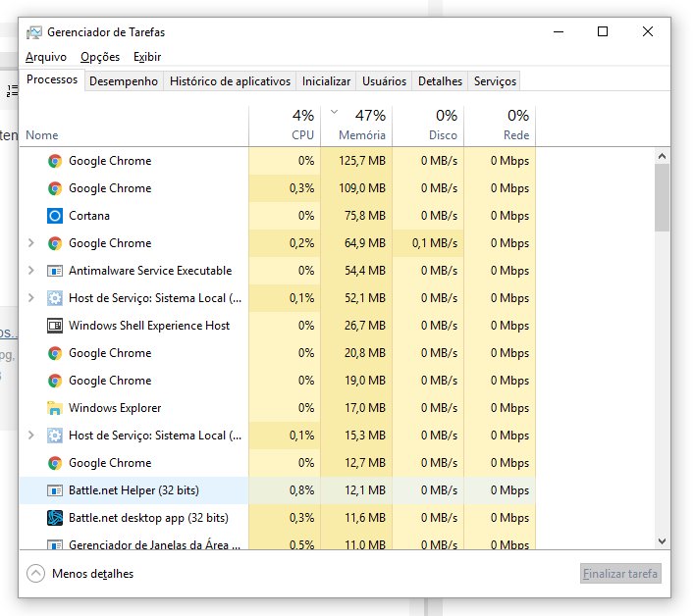
Task: Click the Windows Explorer folder icon
Action: coord(55,408)
